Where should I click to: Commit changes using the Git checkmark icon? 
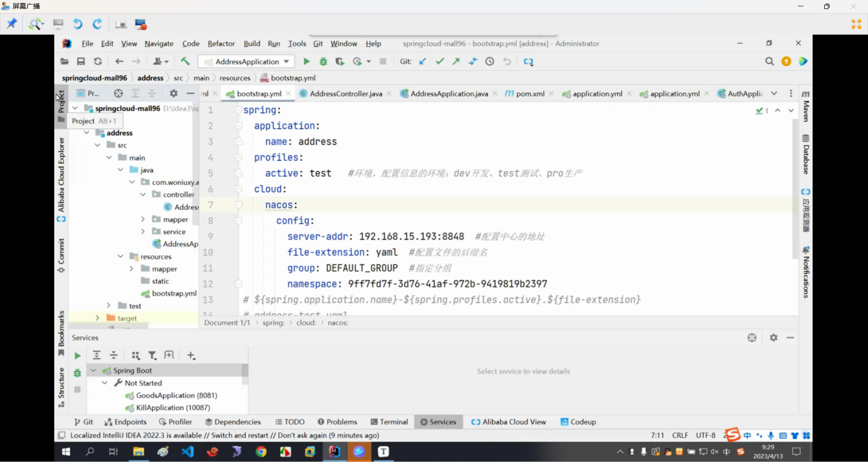tap(439, 62)
